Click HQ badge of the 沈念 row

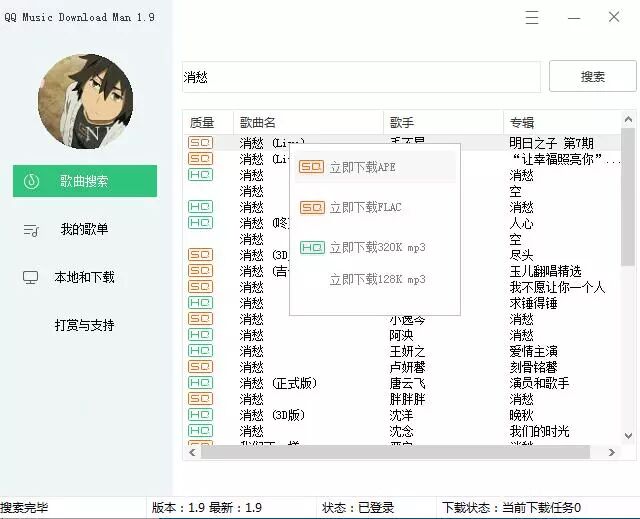pyautogui.click(x=200, y=431)
